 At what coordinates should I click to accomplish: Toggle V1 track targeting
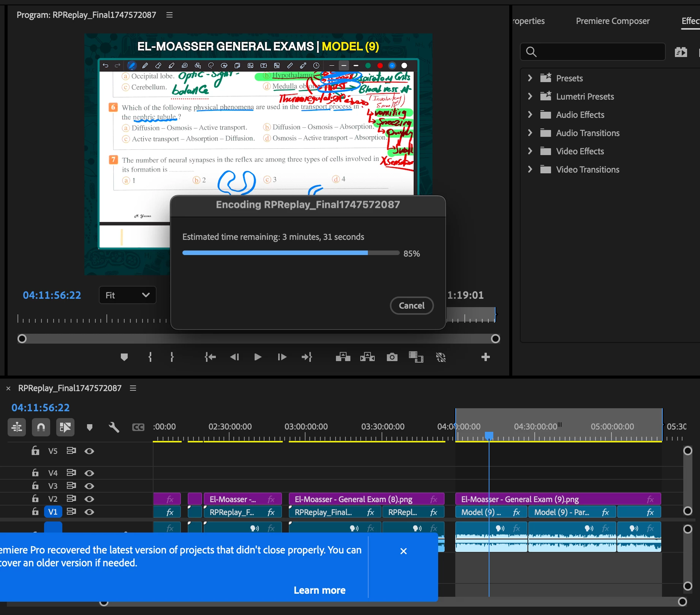[x=53, y=512]
